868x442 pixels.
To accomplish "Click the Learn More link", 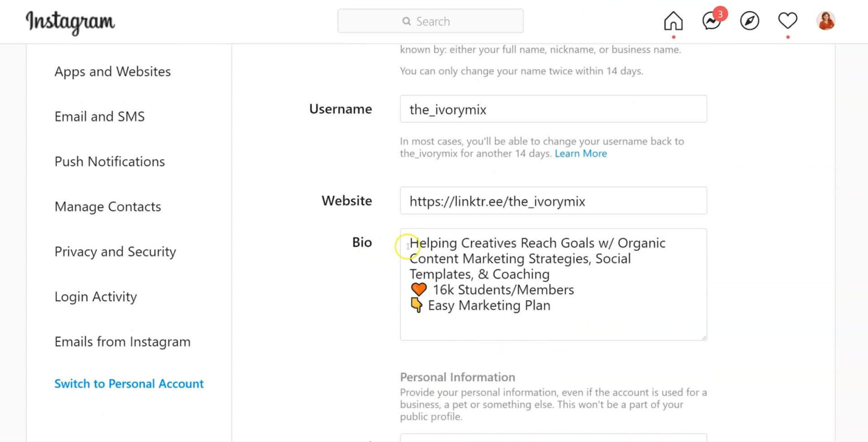I will coord(580,154).
